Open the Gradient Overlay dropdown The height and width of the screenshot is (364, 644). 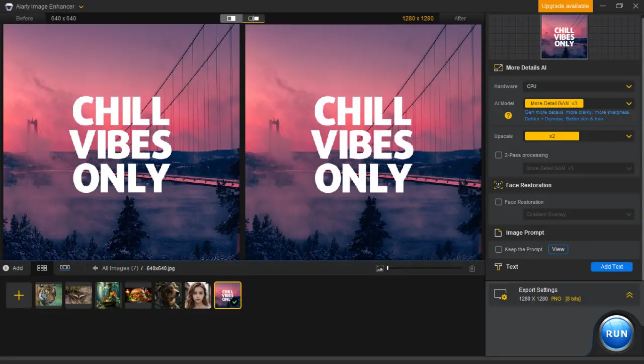[x=578, y=214]
